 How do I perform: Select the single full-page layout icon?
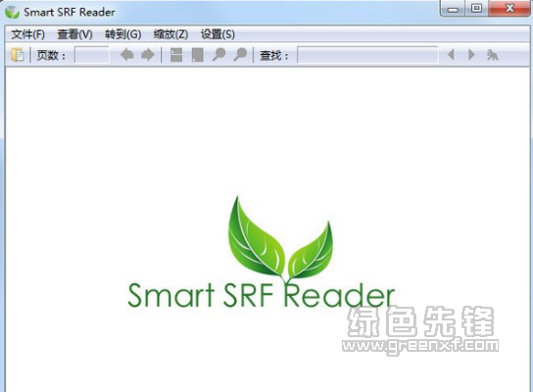click(x=198, y=55)
